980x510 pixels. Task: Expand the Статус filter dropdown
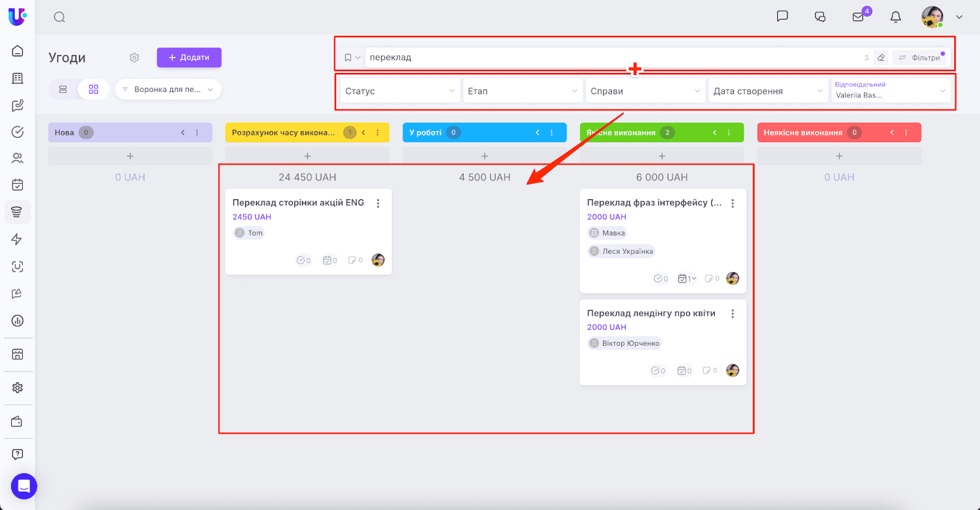coord(399,91)
